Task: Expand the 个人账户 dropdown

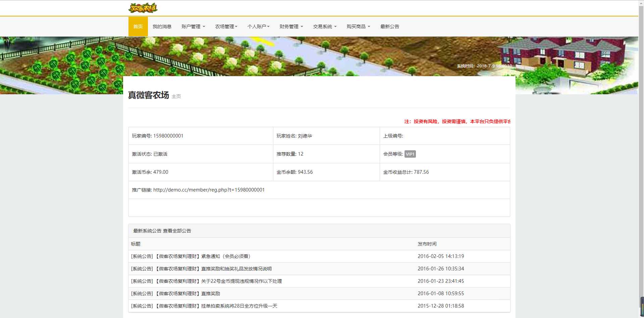Action: click(x=259, y=26)
